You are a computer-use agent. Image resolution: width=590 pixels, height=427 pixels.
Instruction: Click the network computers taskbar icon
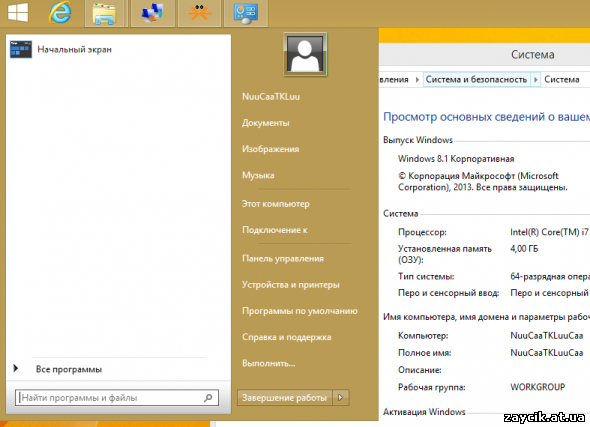(152, 13)
